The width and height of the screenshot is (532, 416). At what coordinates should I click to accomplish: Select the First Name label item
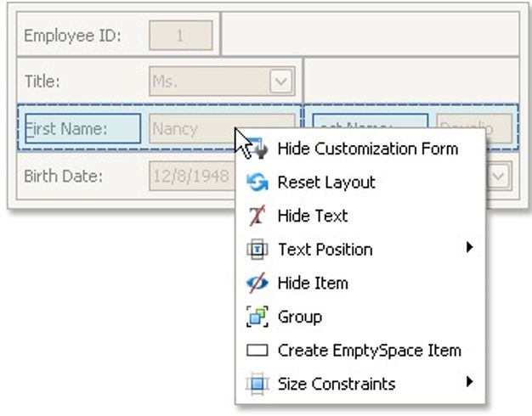(82, 129)
